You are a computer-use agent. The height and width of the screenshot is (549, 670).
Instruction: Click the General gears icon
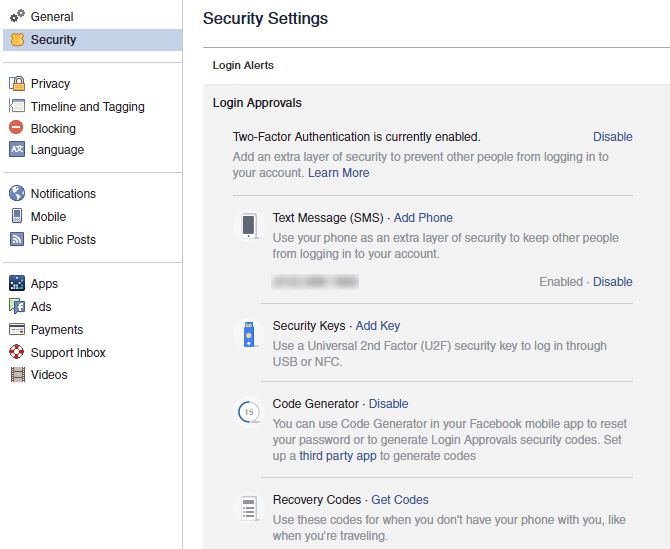(18, 16)
